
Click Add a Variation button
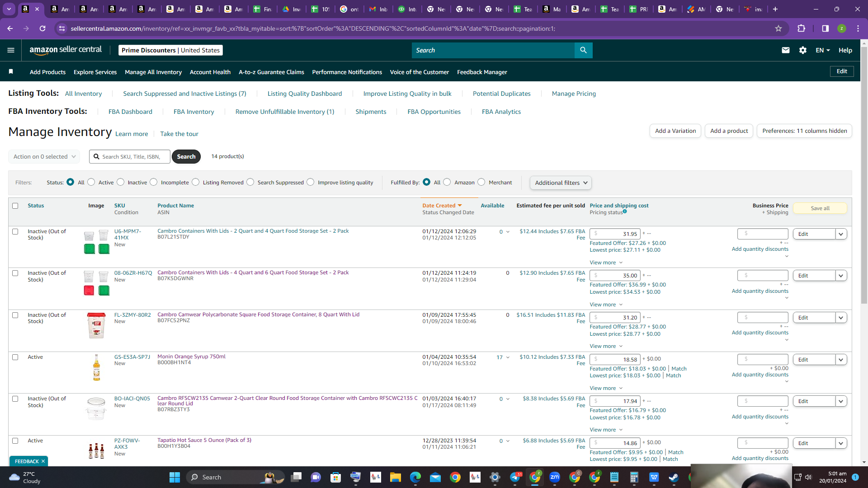pyautogui.click(x=675, y=131)
